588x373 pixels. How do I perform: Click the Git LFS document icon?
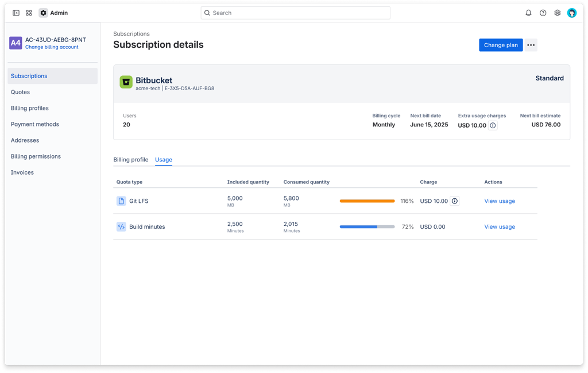(121, 201)
